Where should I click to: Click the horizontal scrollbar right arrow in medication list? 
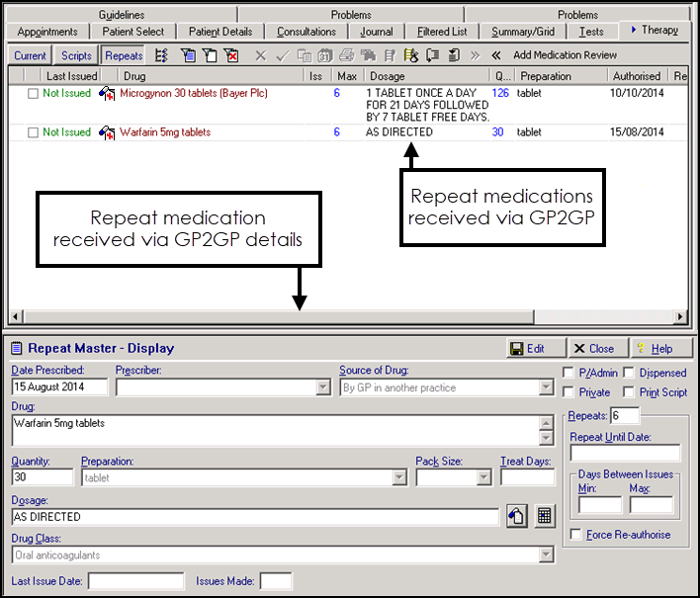tap(680, 317)
